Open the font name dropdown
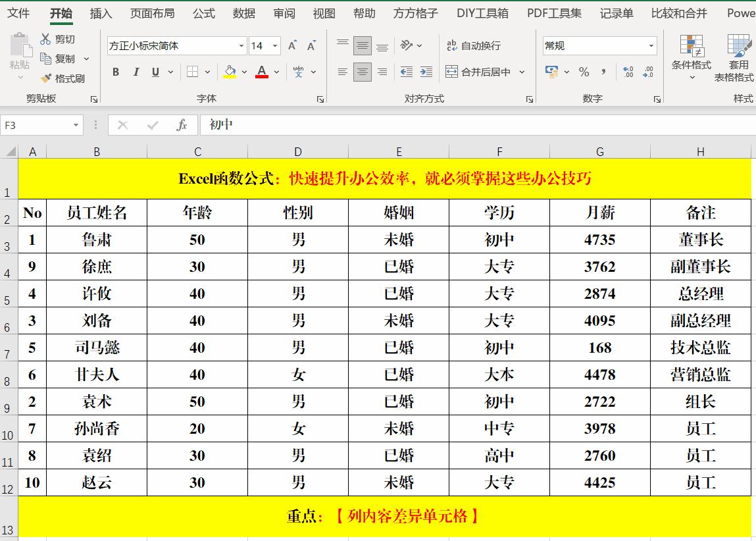The height and width of the screenshot is (541, 756). click(241, 45)
